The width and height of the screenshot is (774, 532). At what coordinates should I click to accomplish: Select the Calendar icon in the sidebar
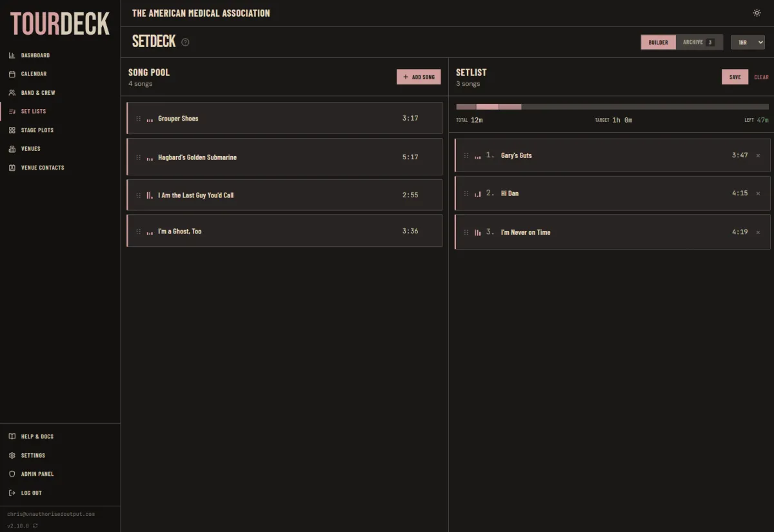[x=12, y=74]
